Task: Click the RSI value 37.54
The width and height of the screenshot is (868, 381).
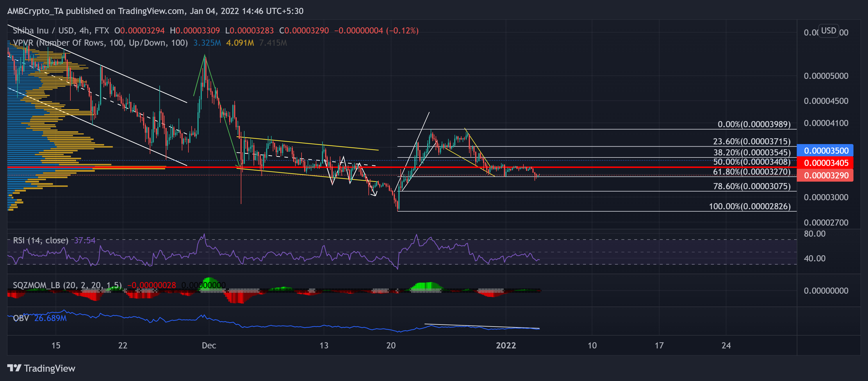Action: 85,240
